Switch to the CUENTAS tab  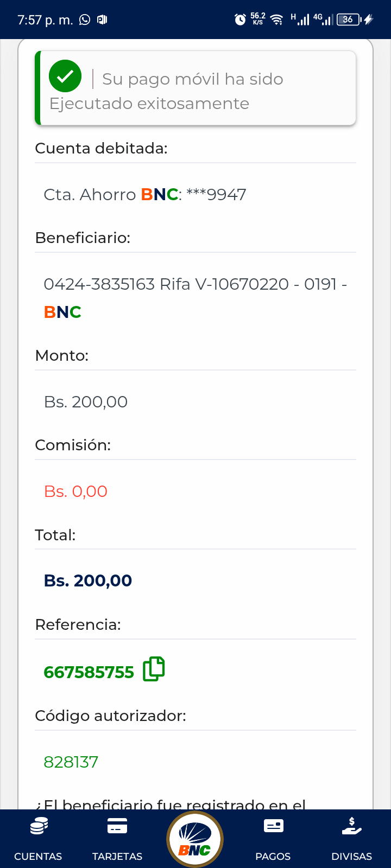coord(38,856)
